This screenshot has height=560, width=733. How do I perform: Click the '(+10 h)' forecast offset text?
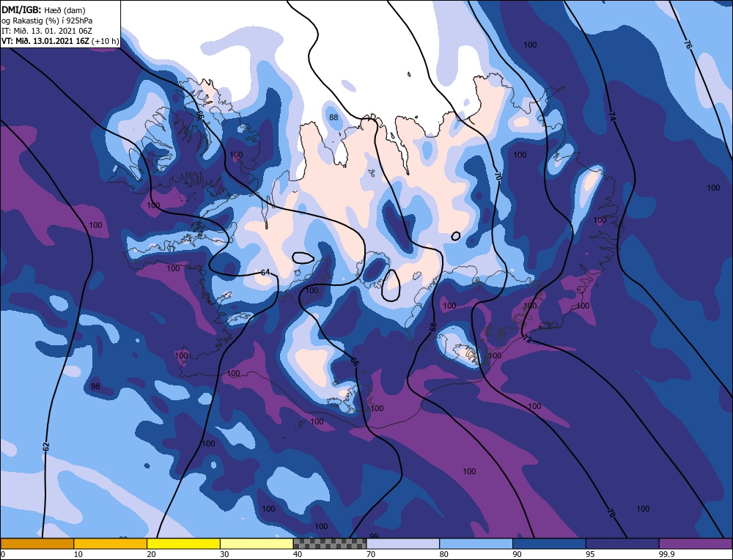(105, 41)
